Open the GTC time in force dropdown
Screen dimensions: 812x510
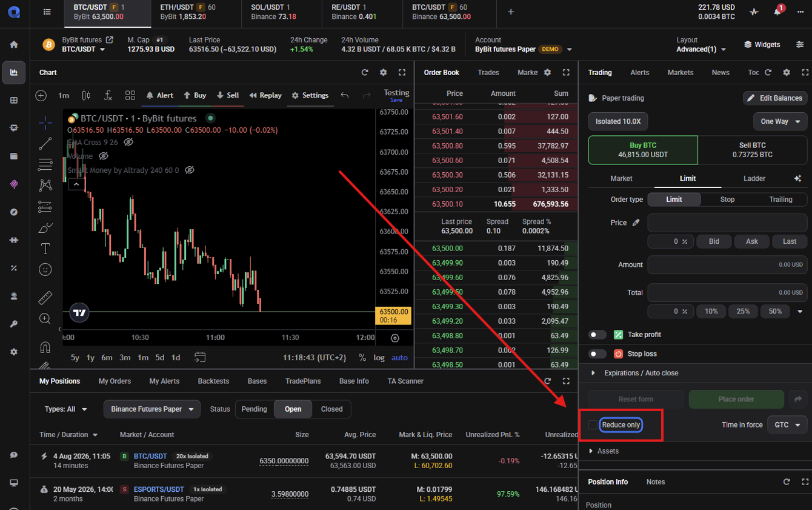pyautogui.click(x=787, y=425)
